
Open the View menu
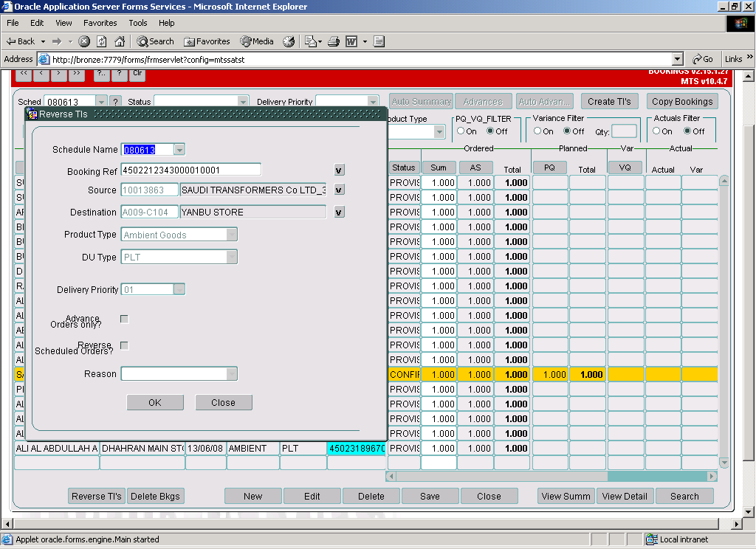click(63, 23)
